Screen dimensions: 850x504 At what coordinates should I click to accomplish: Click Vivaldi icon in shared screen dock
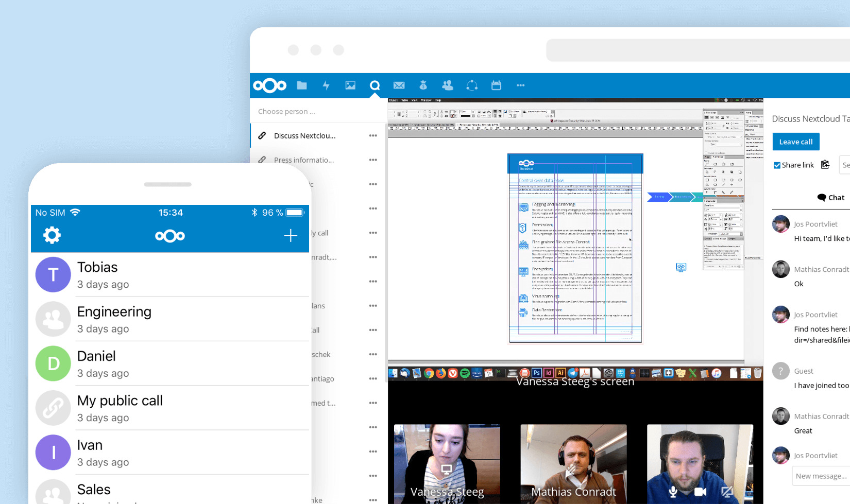click(x=453, y=373)
